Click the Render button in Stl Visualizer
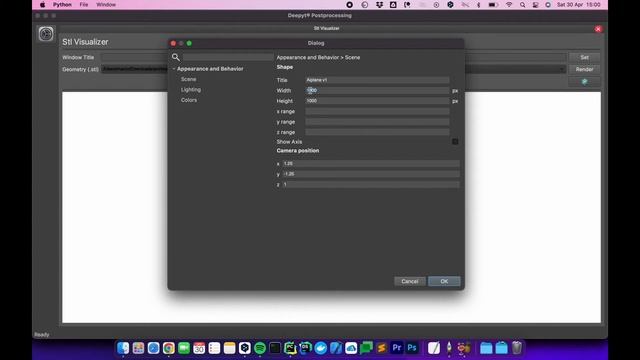The image size is (640, 360). coord(584,69)
